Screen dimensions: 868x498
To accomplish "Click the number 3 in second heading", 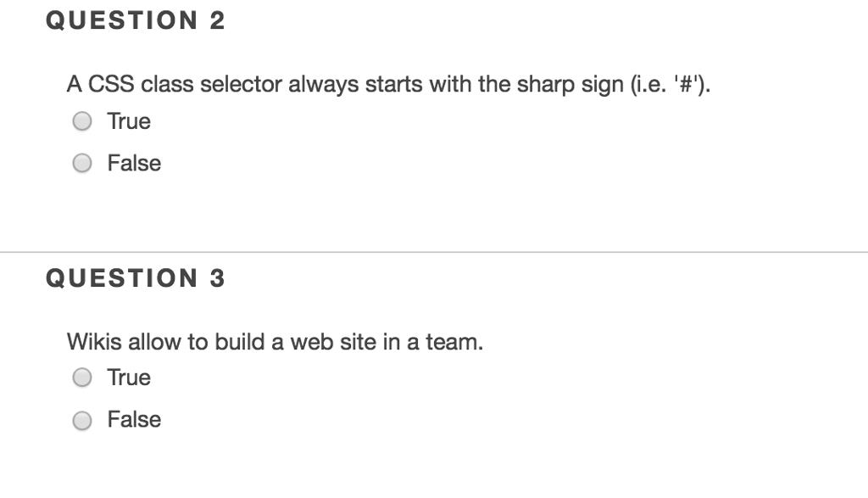I will coord(217,278).
